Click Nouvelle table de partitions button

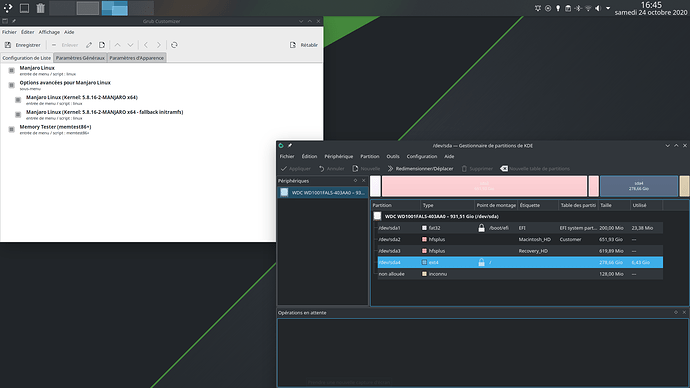[535, 168]
